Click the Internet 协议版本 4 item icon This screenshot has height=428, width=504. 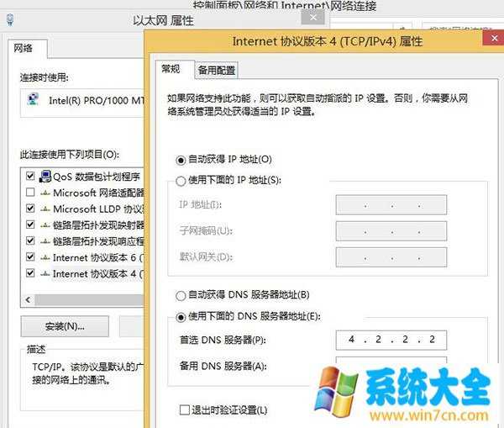pyautogui.click(x=45, y=273)
